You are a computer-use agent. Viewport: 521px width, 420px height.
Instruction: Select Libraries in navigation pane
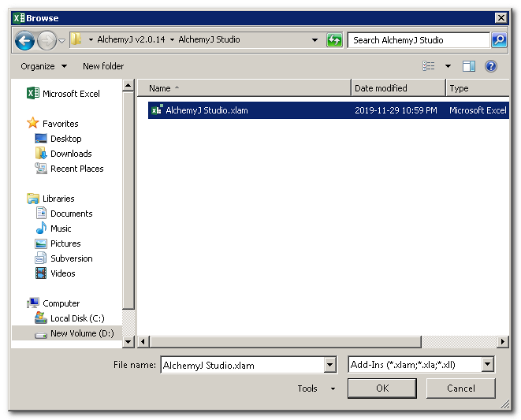click(x=58, y=199)
